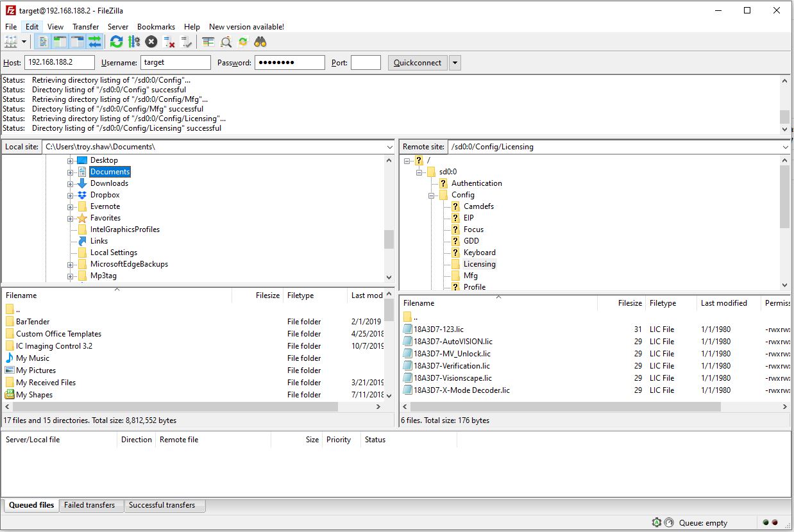
Task: Select the Favorites star icon
Action: tap(82, 218)
